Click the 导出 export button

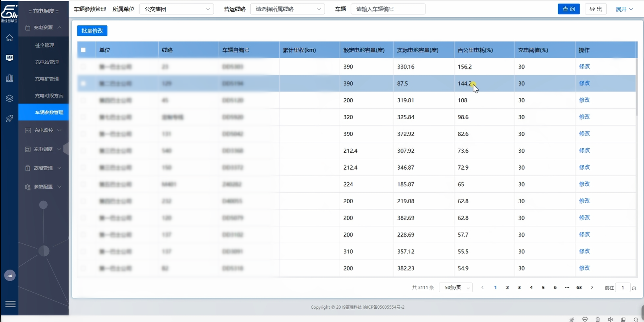[596, 9]
